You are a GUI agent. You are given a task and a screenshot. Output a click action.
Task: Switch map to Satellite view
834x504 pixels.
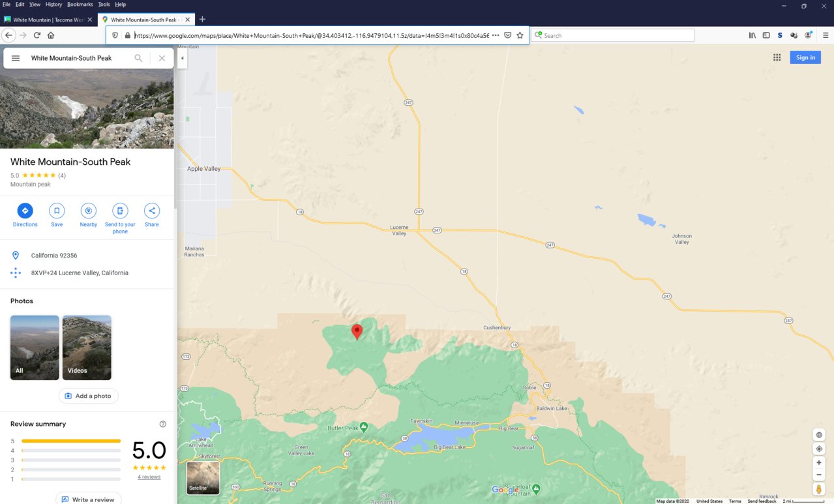(x=203, y=478)
